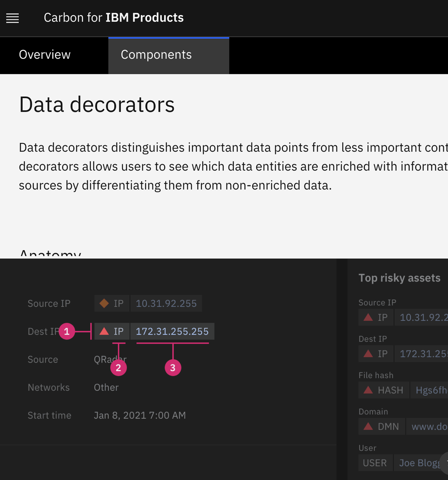Click pink annotation marker number 2

[x=118, y=368]
